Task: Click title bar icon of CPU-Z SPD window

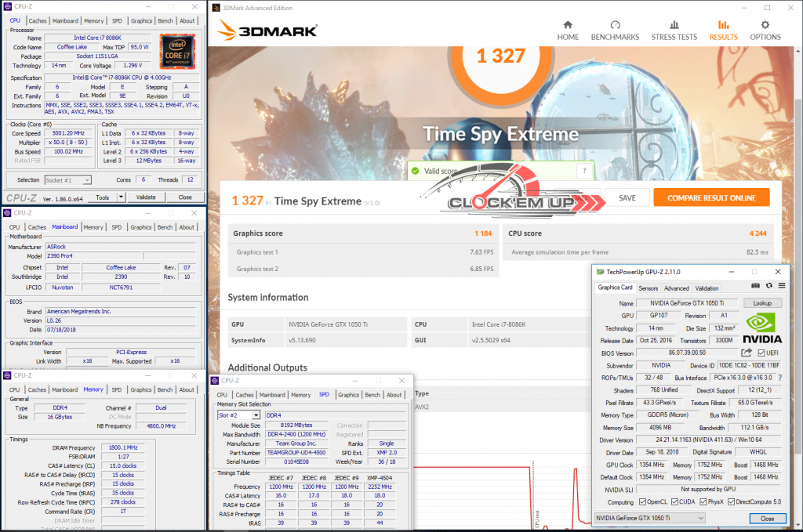Action: (x=215, y=381)
